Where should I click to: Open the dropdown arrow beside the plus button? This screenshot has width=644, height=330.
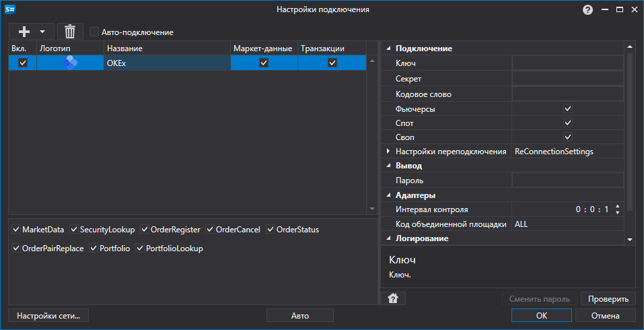coord(42,32)
